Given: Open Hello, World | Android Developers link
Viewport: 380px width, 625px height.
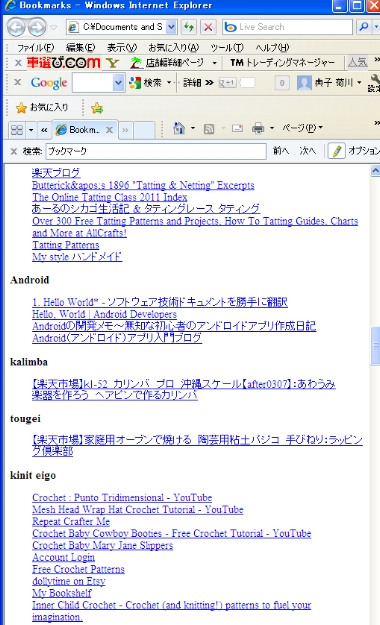Looking at the screenshot, I should click(x=104, y=314).
